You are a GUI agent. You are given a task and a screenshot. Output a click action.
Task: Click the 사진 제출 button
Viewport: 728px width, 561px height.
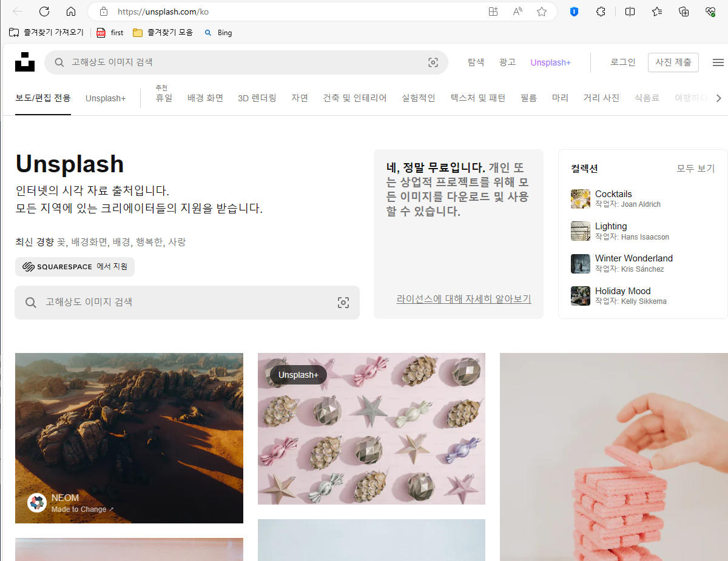click(673, 62)
